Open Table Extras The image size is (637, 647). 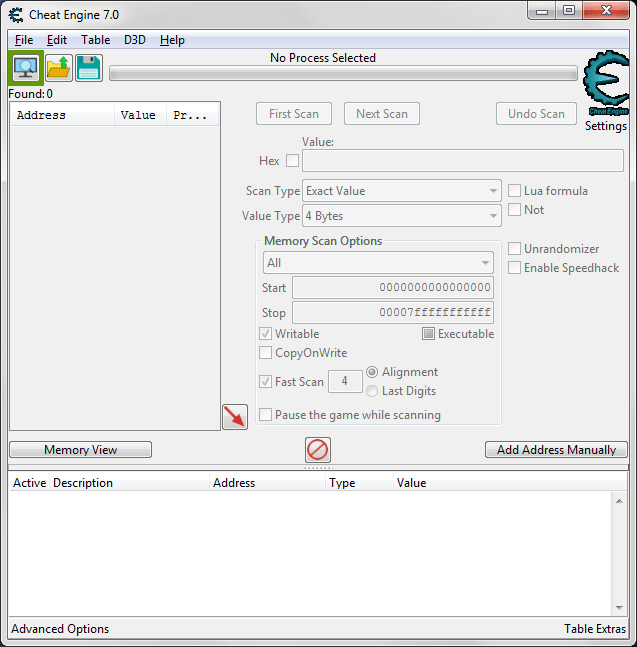point(595,629)
